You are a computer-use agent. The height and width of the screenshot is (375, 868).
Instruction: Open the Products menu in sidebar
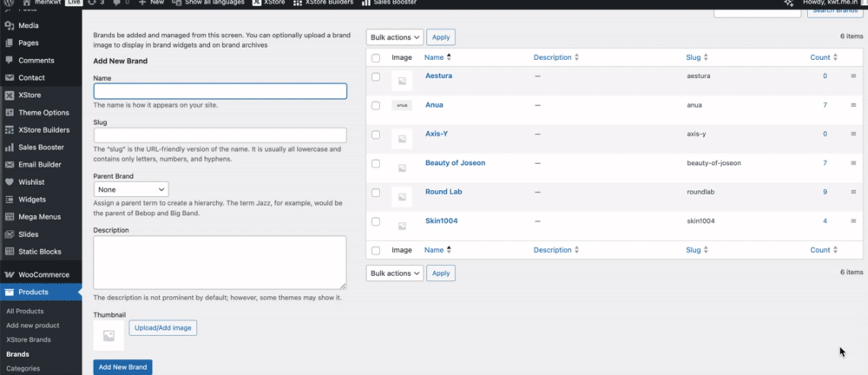click(41, 292)
